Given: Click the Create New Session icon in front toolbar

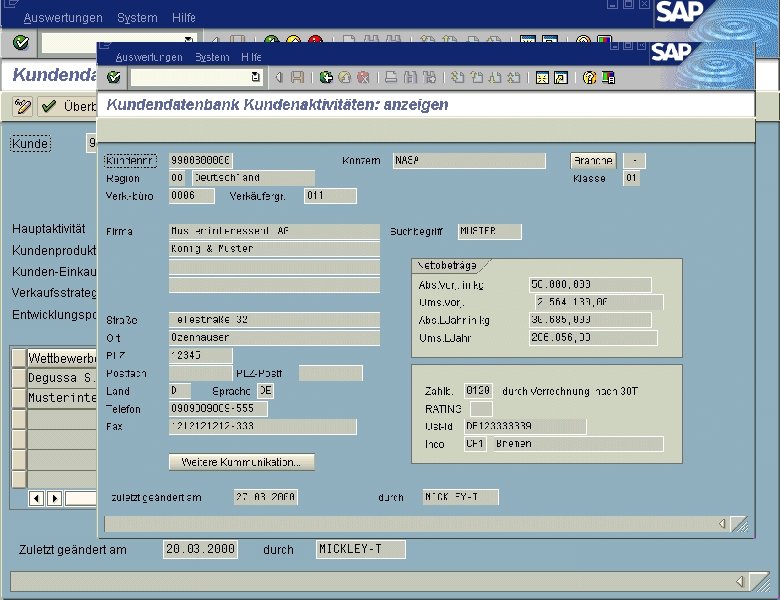Looking at the screenshot, I should [x=542, y=78].
